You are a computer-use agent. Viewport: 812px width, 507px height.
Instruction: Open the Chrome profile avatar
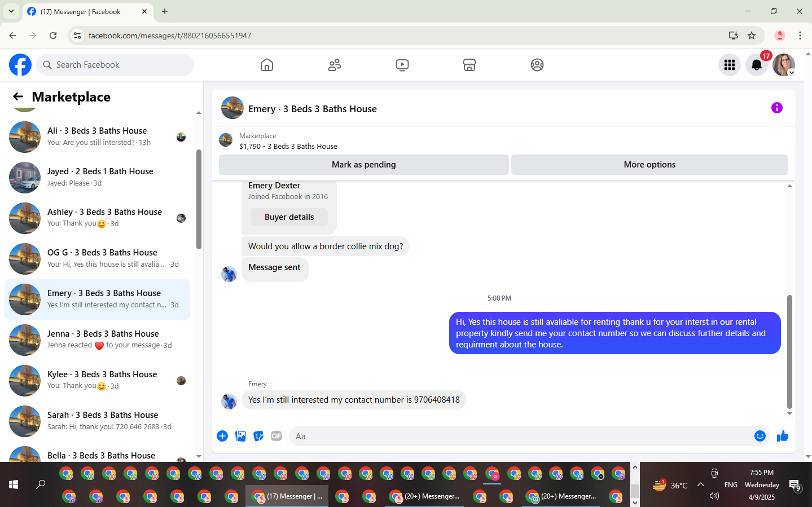point(780,36)
